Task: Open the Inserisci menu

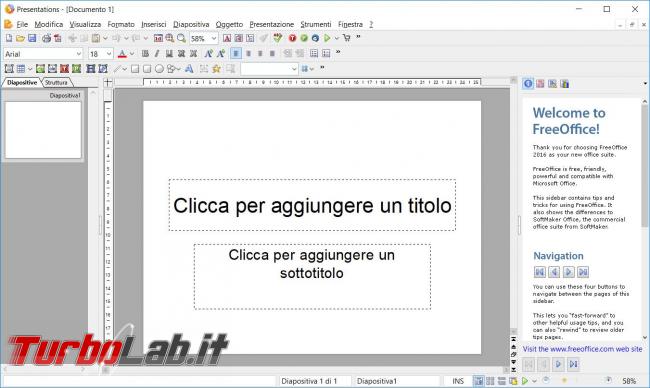Action: [x=153, y=24]
